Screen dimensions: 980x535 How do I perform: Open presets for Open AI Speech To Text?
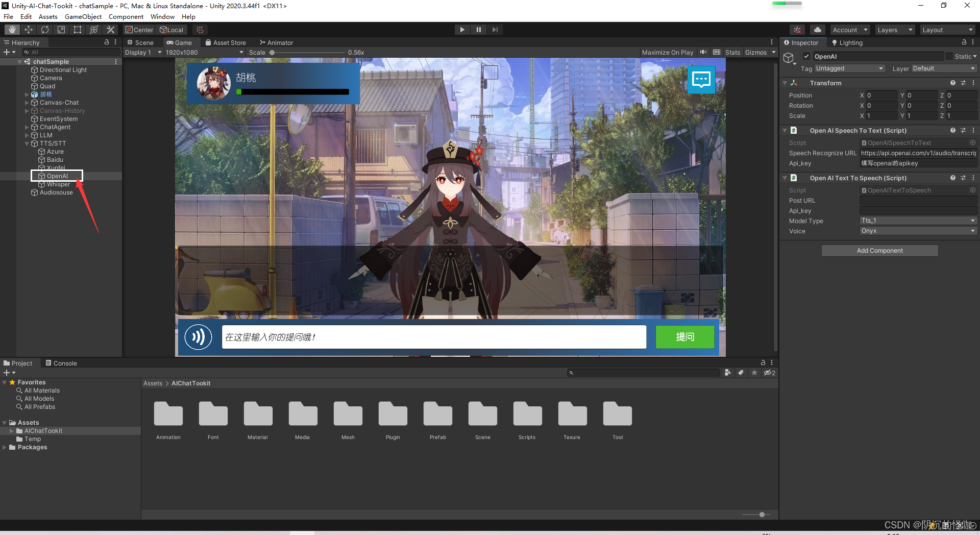point(963,130)
